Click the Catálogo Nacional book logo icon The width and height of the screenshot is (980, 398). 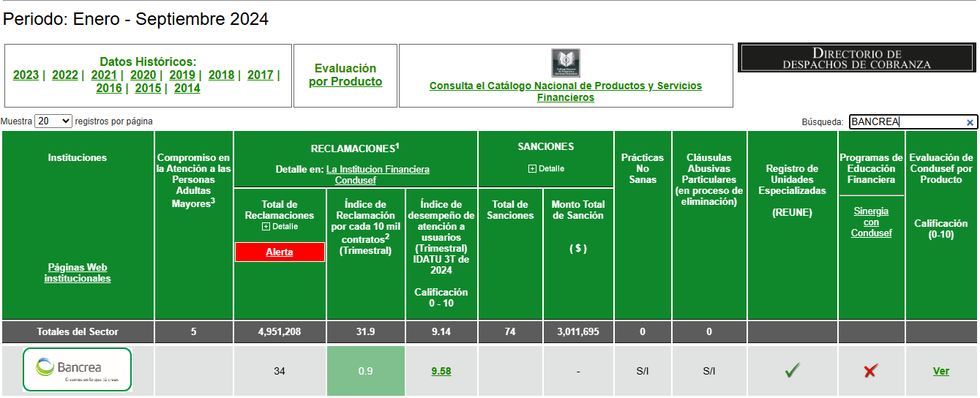tap(566, 63)
